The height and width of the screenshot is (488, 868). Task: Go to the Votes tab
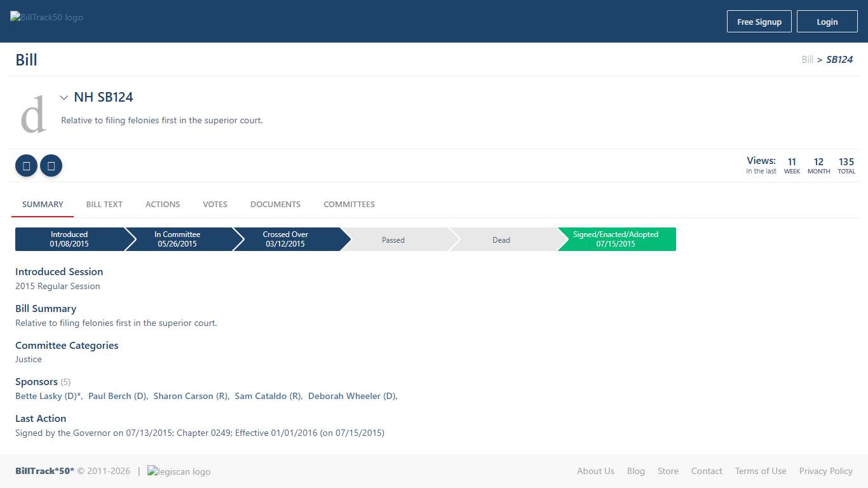pyautogui.click(x=215, y=205)
